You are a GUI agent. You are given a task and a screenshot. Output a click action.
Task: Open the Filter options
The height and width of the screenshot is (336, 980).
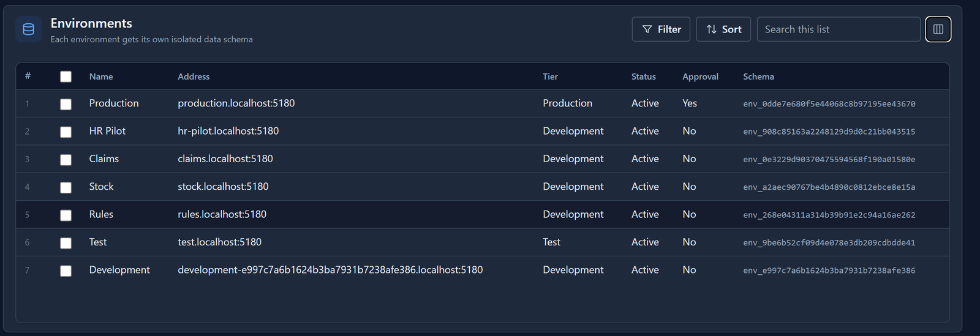pyautogui.click(x=661, y=29)
